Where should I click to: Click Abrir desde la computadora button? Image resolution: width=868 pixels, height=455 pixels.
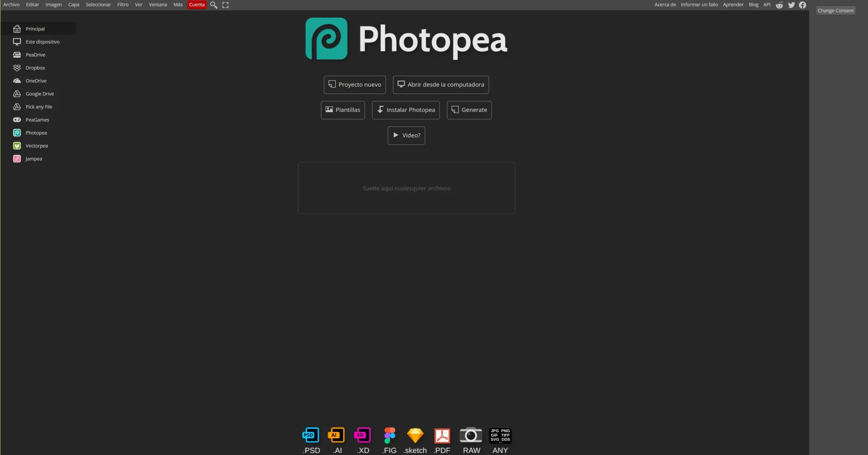click(x=441, y=85)
